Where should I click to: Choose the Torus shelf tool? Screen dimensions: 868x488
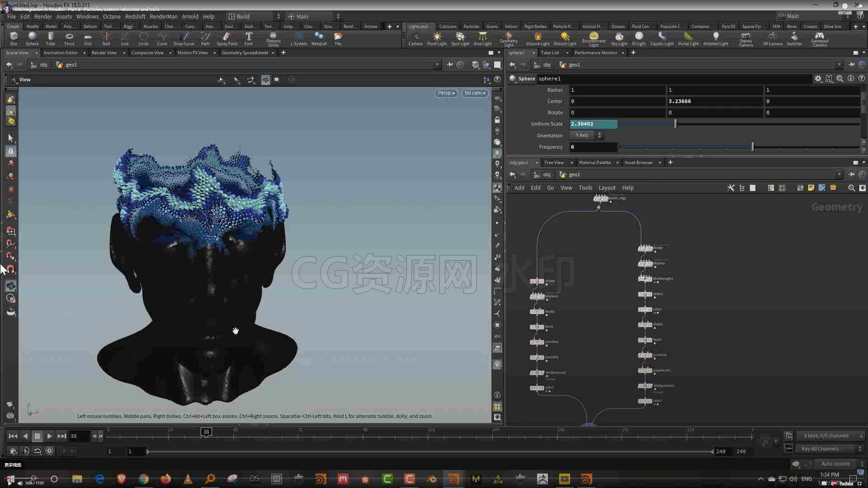tap(69, 38)
